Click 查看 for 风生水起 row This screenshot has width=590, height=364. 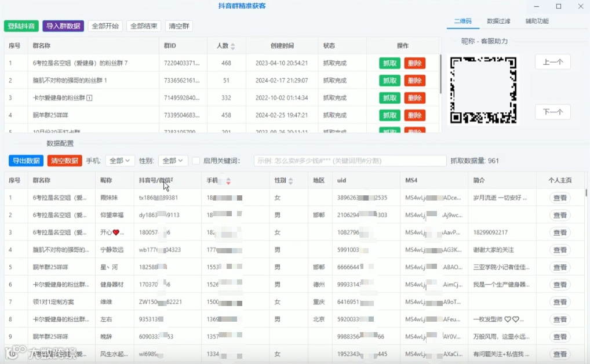[560, 354]
